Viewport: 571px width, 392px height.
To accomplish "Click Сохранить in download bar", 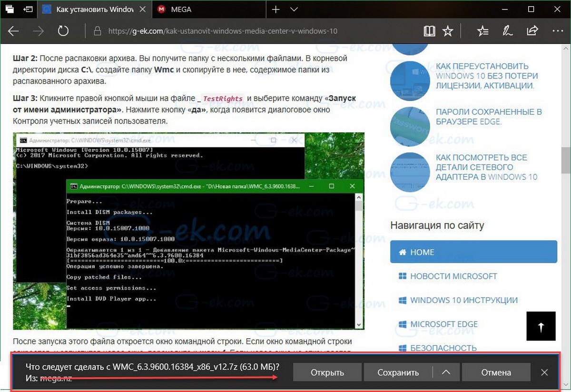I will click(398, 372).
